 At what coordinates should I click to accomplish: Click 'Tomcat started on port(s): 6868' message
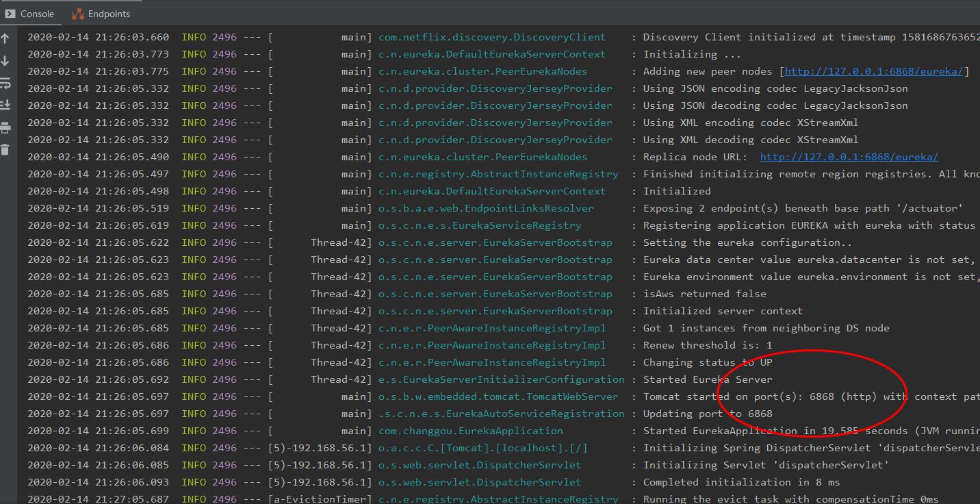[811, 396]
